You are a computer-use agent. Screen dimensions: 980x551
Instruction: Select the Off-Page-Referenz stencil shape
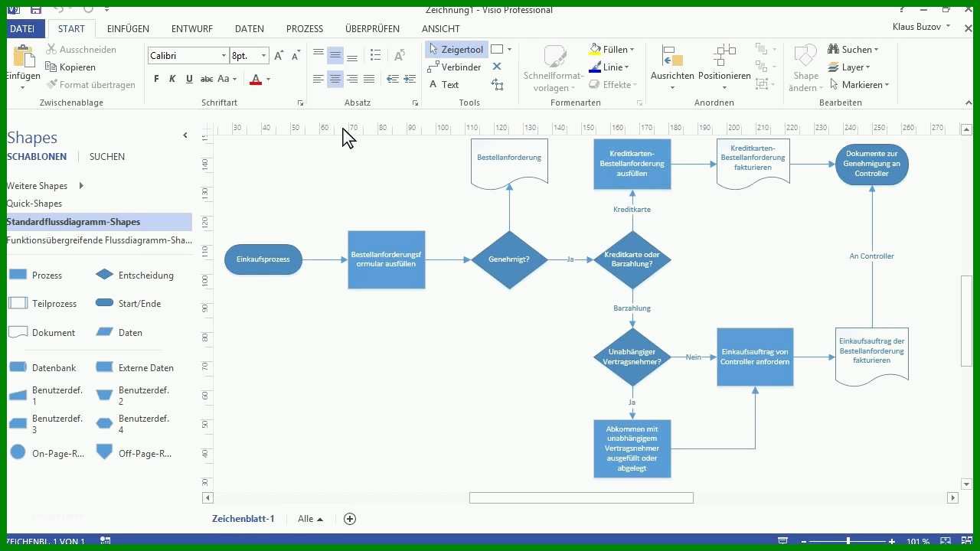(133, 453)
